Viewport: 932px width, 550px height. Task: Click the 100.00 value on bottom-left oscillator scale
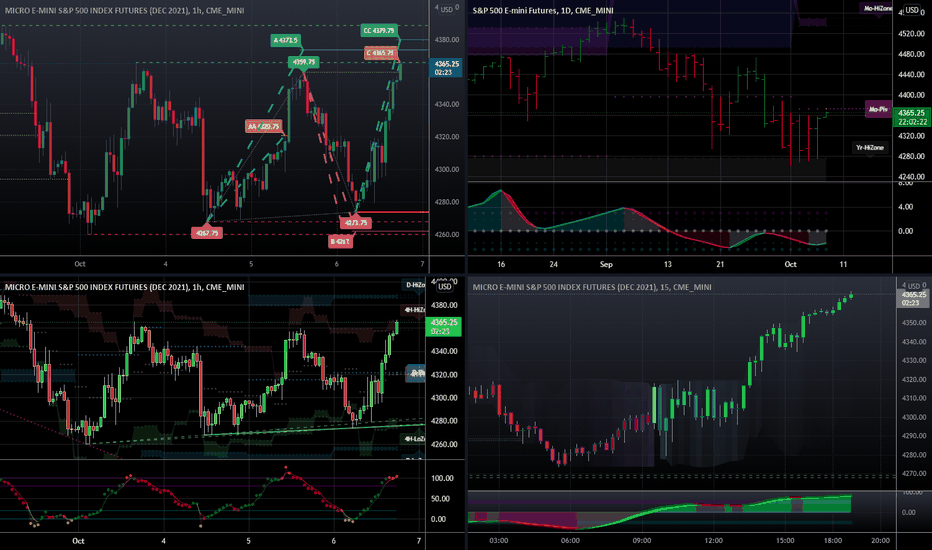442,478
